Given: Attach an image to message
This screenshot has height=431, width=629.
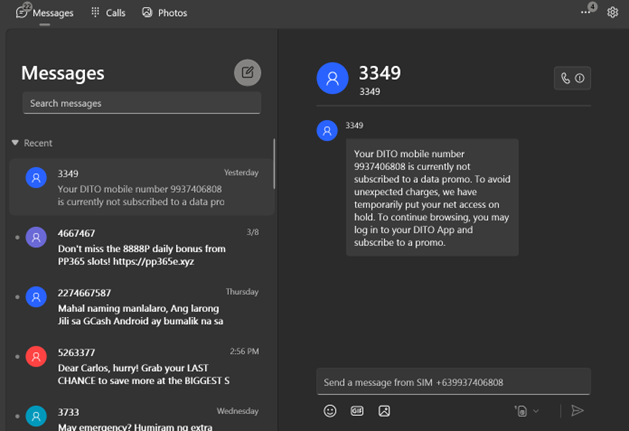Looking at the screenshot, I should point(384,411).
